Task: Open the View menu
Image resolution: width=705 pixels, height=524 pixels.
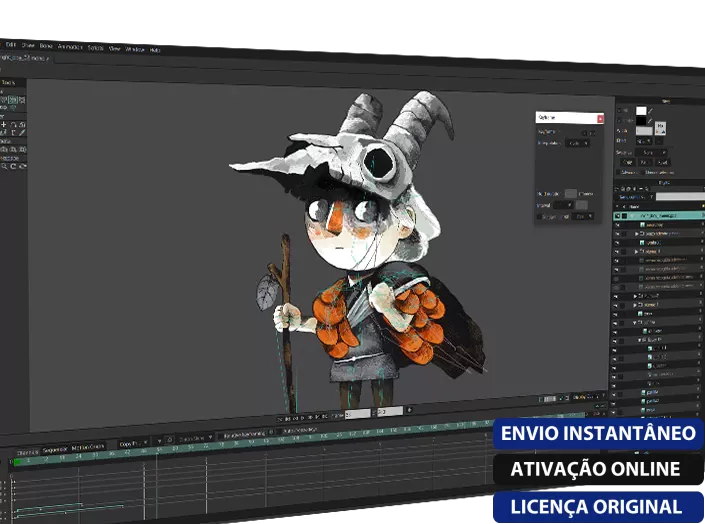Action: [114, 49]
